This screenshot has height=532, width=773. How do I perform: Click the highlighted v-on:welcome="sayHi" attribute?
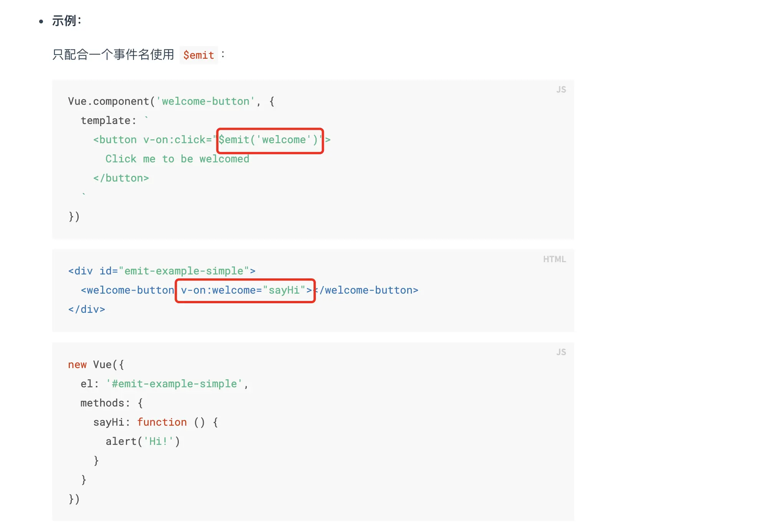tap(245, 291)
